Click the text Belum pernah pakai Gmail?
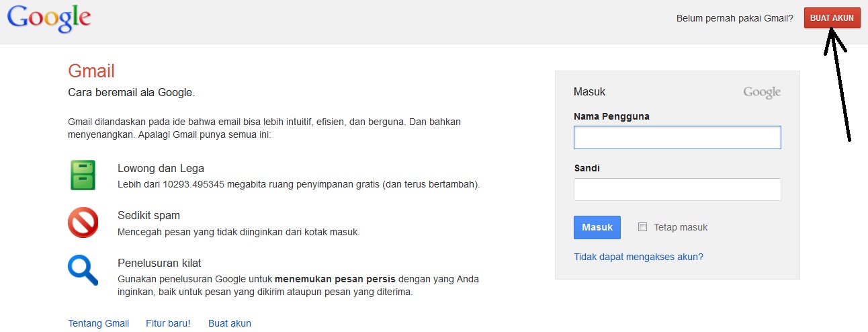 [x=735, y=18]
